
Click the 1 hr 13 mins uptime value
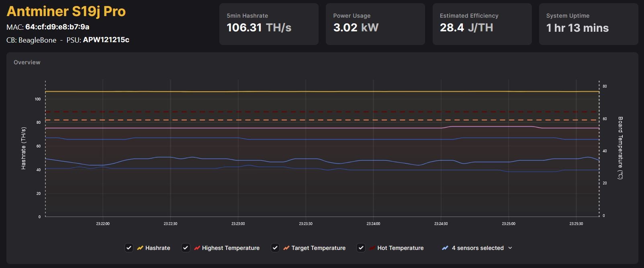click(577, 28)
